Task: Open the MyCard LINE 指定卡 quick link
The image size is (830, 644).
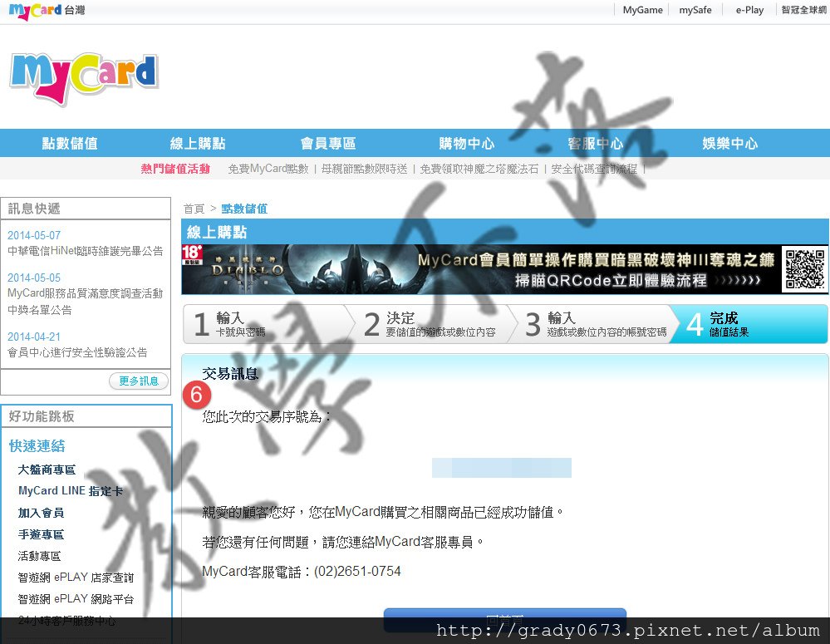Action: 71,491
